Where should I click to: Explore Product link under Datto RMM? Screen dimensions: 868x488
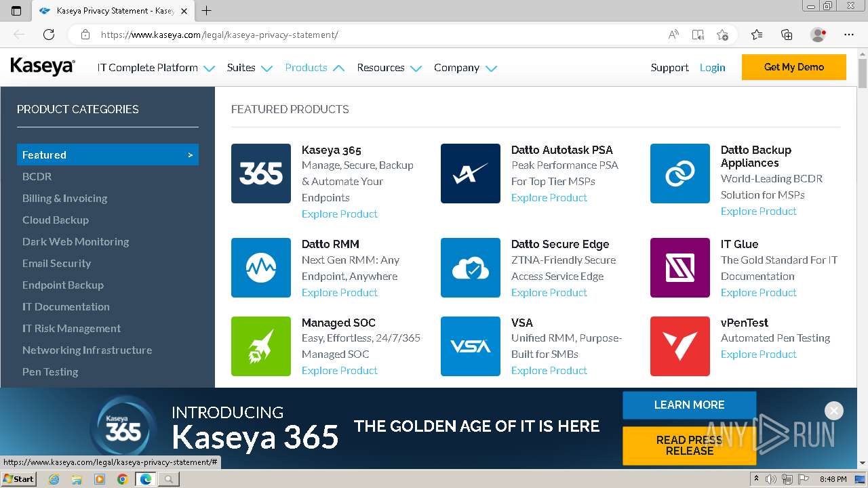click(340, 292)
